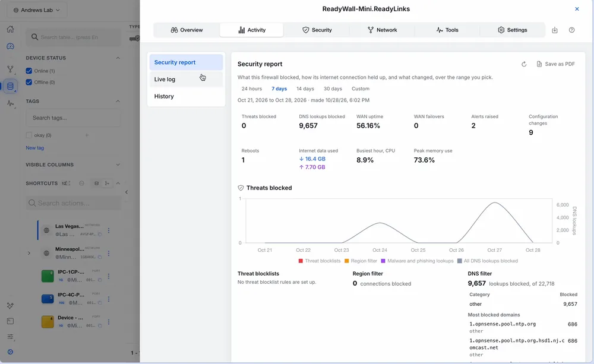Viewport: 594px width, 364px height.
Task: Select the tree view icon in Shortcuts header
Action: pos(107,183)
